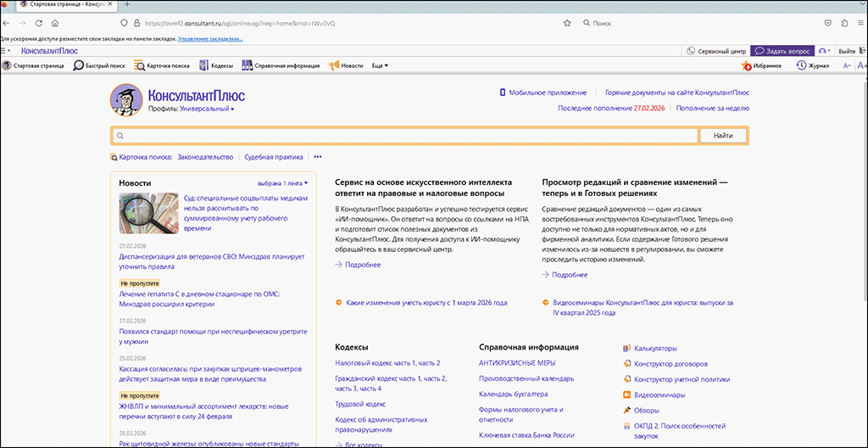Screen dimensions: 868x448
Task: Click the Справочная информация toolbar icon
Action: pyautogui.click(x=248, y=65)
